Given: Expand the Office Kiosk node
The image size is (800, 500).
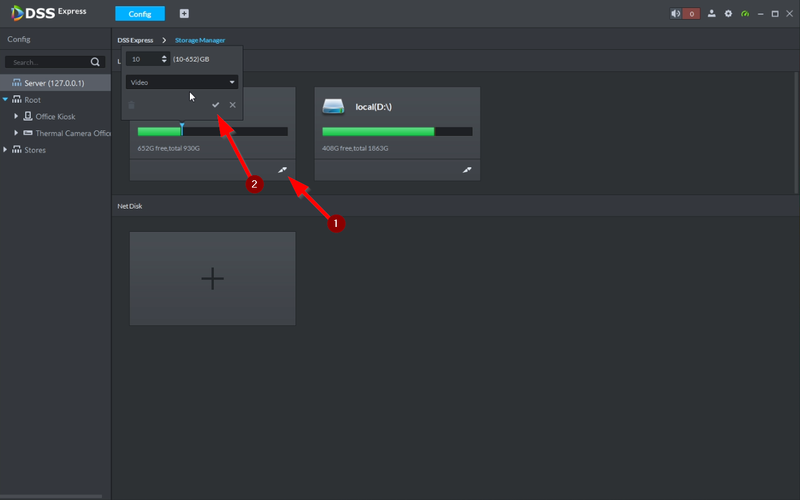Looking at the screenshot, I should [16, 116].
